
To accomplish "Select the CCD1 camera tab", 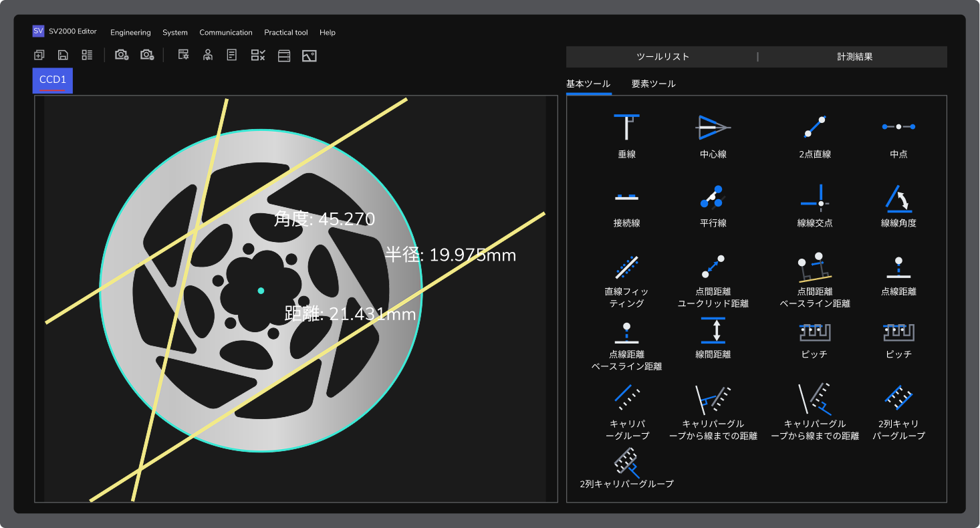I will [53, 80].
